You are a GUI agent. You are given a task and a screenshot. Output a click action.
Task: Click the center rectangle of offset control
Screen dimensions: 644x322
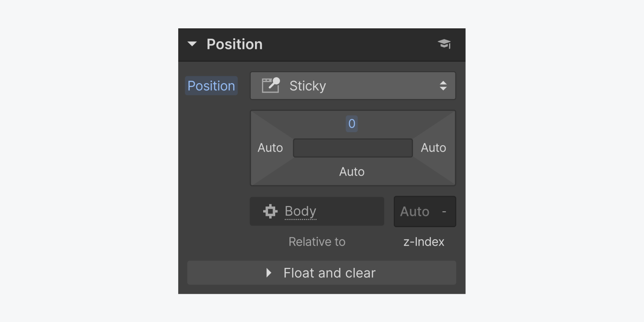coord(353,148)
